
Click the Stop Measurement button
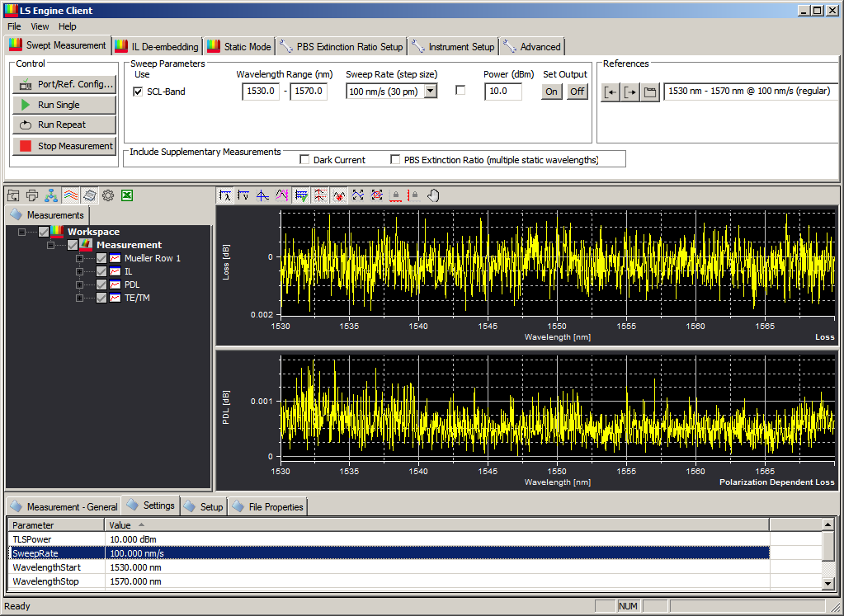click(64, 146)
